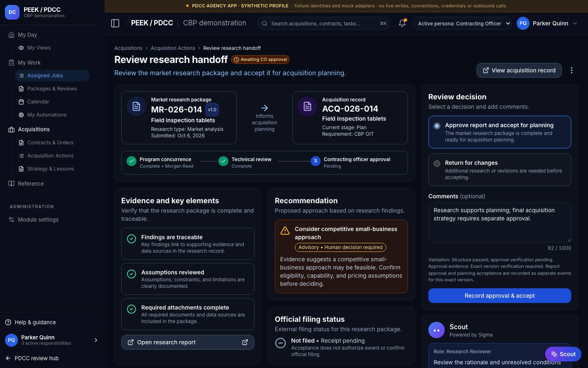
Task: Click the Acquisitions breadcrumb link
Action: 128,48
